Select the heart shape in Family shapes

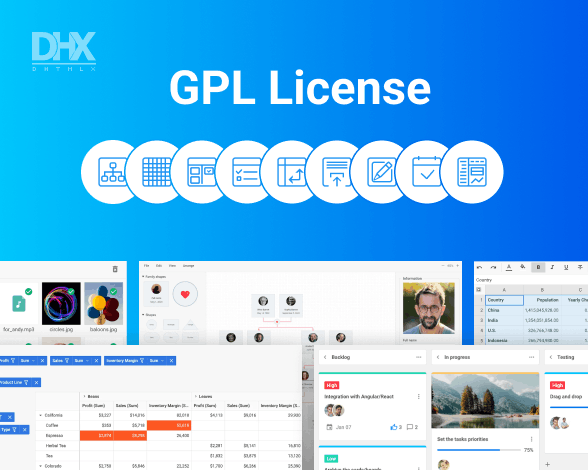pos(185,294)
